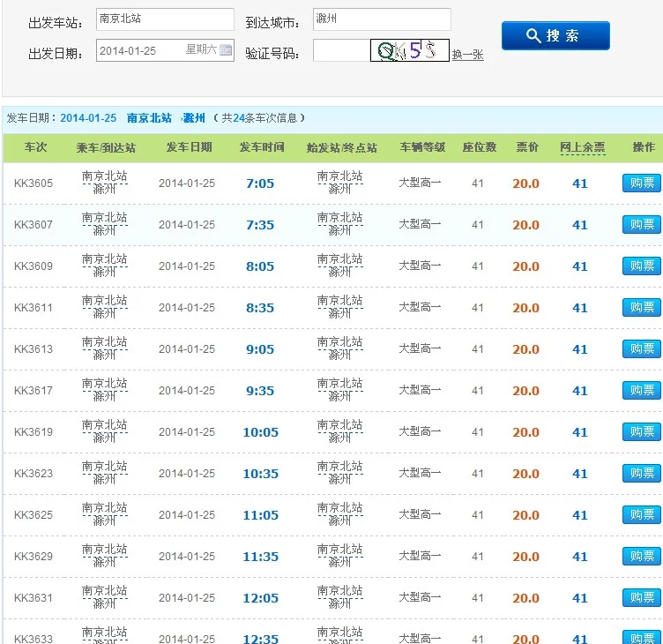Click 换一张 to refresh the captcha
663x644 pixels.
pos(467,55)
